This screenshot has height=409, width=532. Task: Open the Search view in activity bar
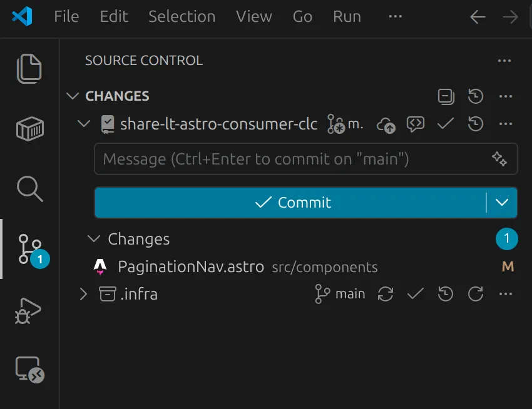[30, 189]
